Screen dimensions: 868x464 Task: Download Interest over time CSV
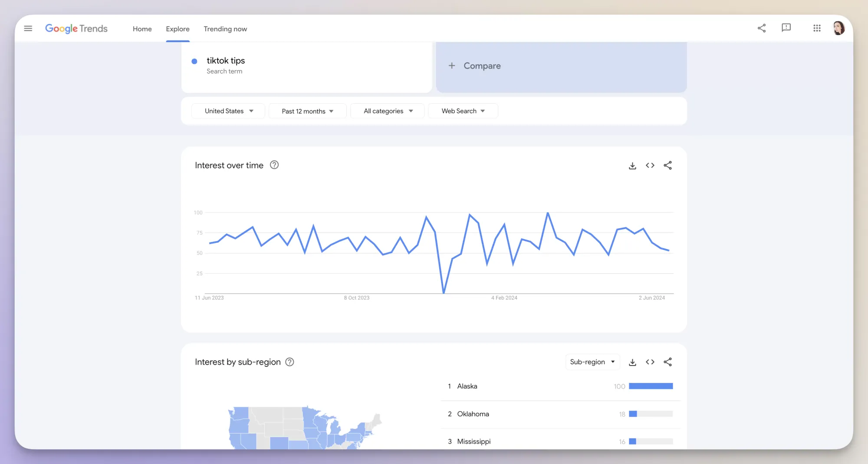point(632,166)
